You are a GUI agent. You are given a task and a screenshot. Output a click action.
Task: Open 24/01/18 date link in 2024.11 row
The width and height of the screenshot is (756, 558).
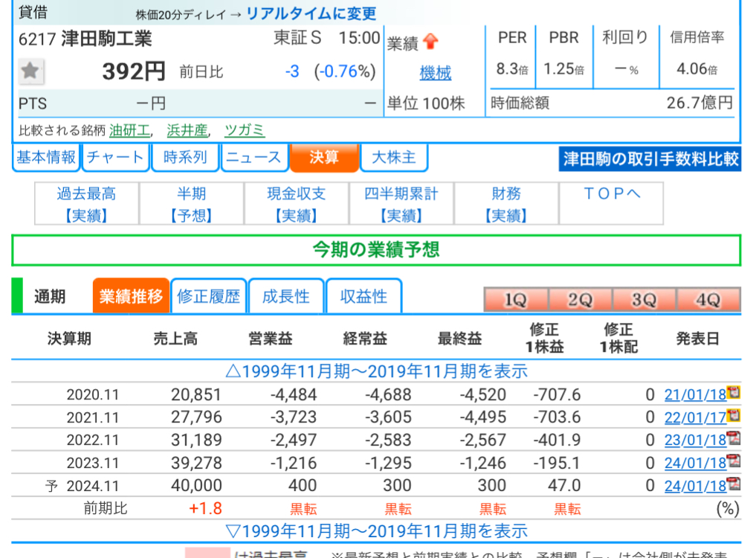point(695,486)
